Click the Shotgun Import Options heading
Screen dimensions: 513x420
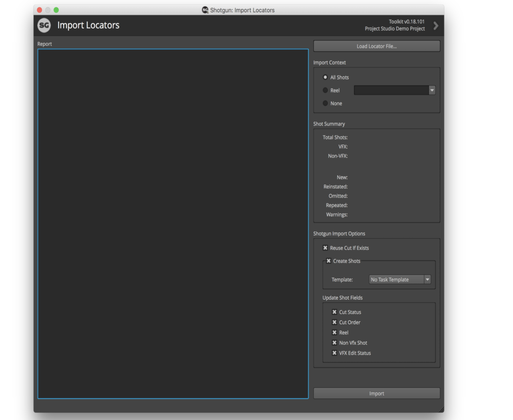[339, 234]
